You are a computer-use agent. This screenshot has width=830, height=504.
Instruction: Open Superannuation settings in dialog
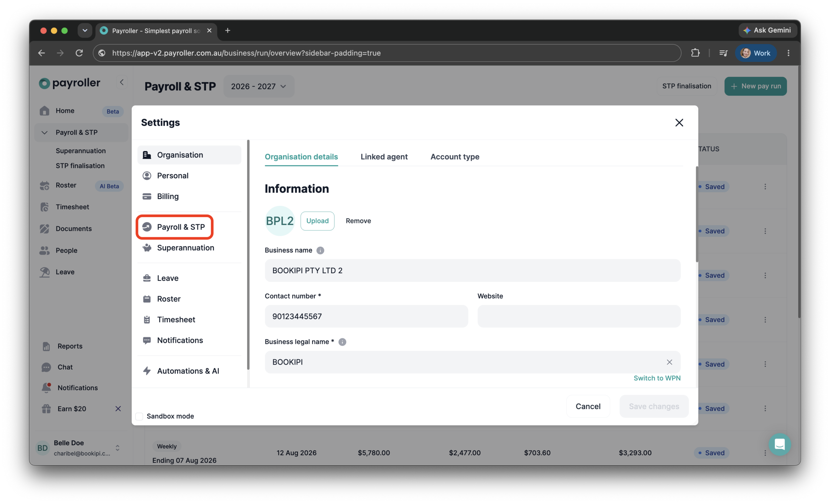[189, 248]
